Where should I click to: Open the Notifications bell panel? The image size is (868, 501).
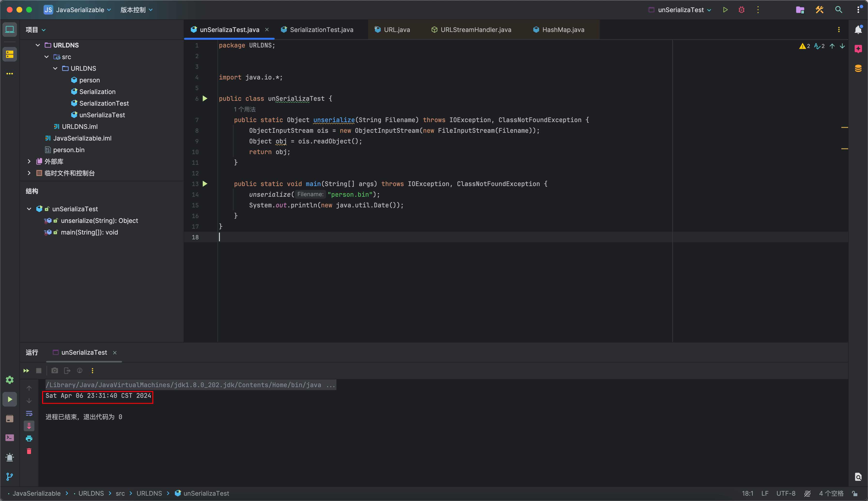[858, 30]
